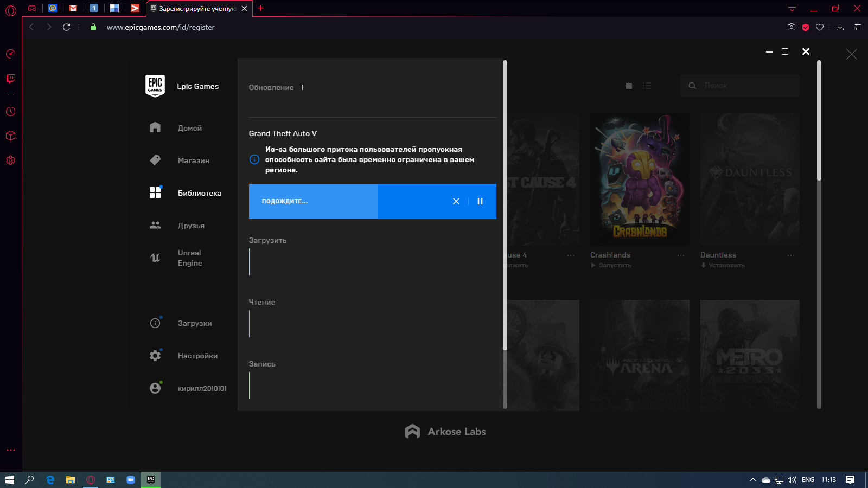The width and height of the screenshot is (868, 488).
Task: Open Windows Start menu
Action: click(10, 480)
